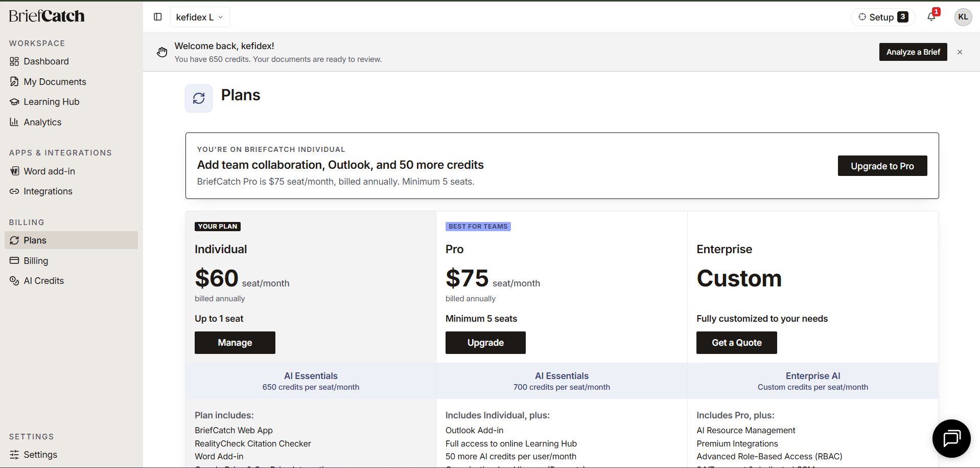Image resolution: width=980 pixels, height=468 pixels.
Task: Click the Learning Hub graduation cap icon
Action: pos(14,102)
